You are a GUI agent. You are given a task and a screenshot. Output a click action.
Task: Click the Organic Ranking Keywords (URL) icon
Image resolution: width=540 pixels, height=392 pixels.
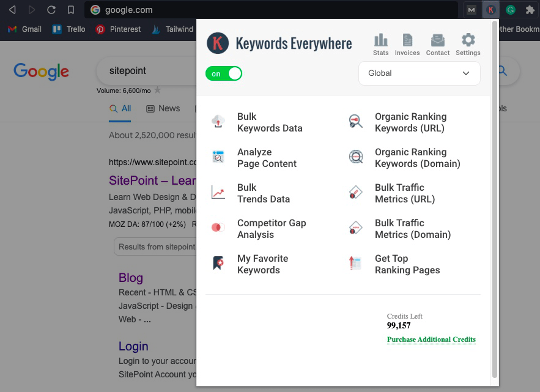tap(356, 122)
